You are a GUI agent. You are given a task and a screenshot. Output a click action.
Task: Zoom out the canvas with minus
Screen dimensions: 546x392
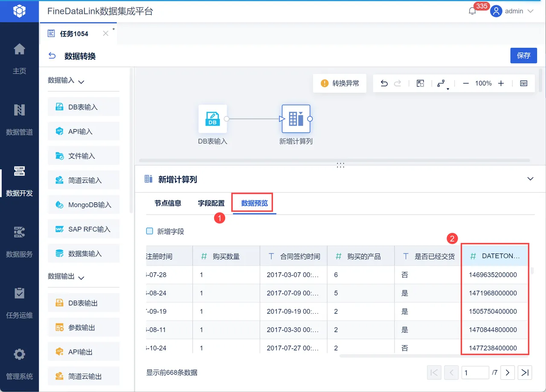[466, 84]
